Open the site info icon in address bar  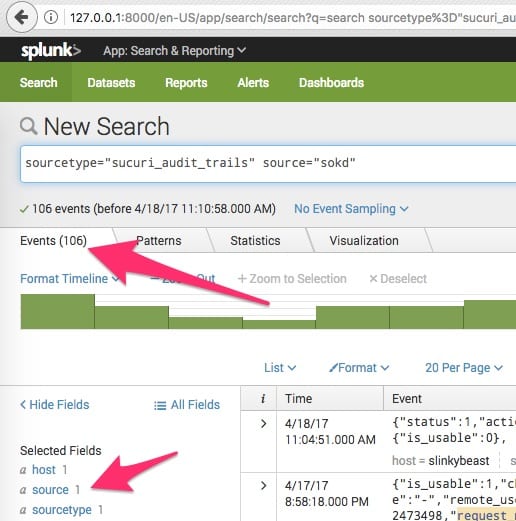(51, 17)
